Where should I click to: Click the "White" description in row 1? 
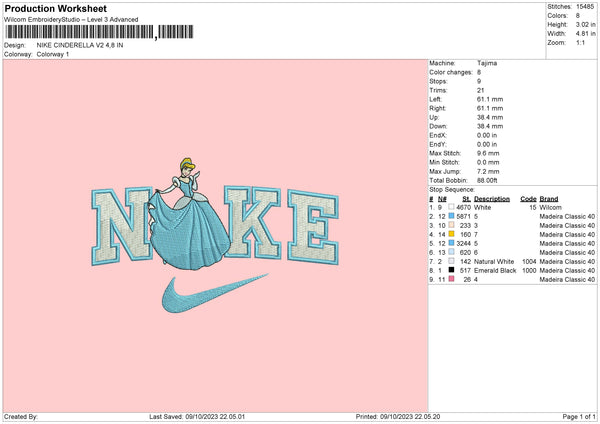(x=482, y=207)
